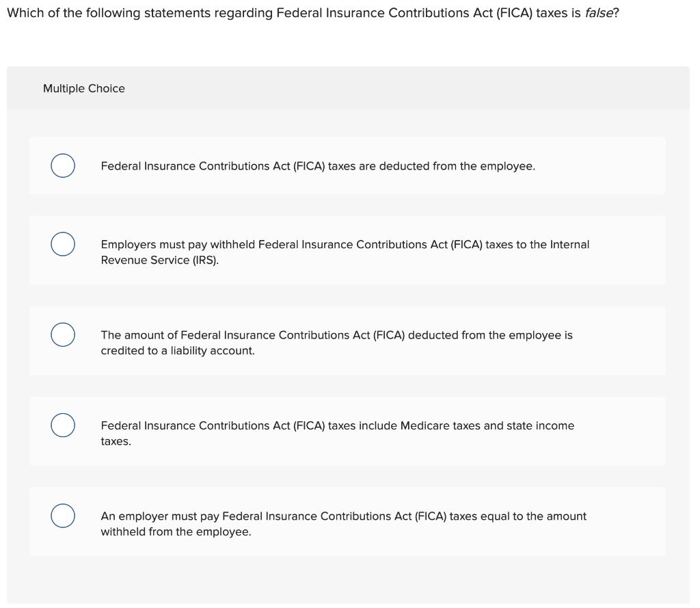Click the "Multiple Choice" heading
Image resolution: width=700 pixels, height=608 pixels.
[84, 88]
